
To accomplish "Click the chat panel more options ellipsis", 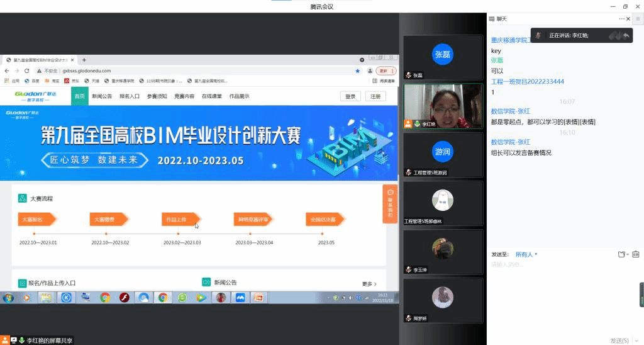I will pyautogui.click(x=621, y=19).
